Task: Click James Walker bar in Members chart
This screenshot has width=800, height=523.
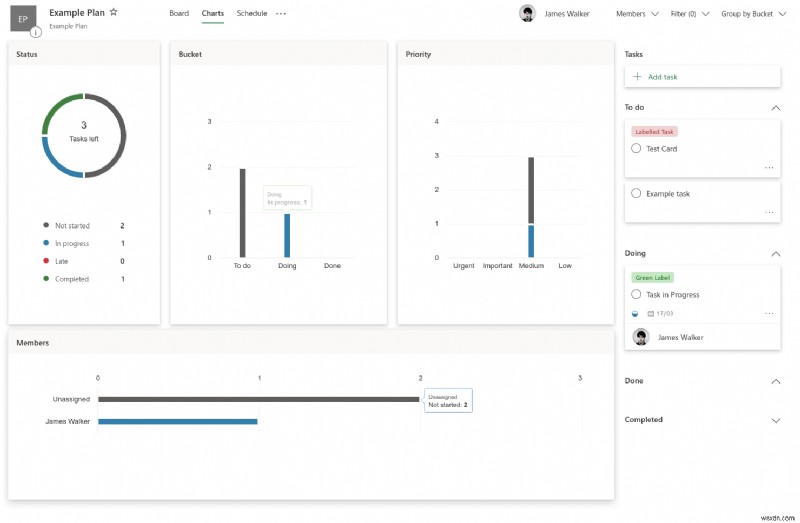Action: [178, 421]
